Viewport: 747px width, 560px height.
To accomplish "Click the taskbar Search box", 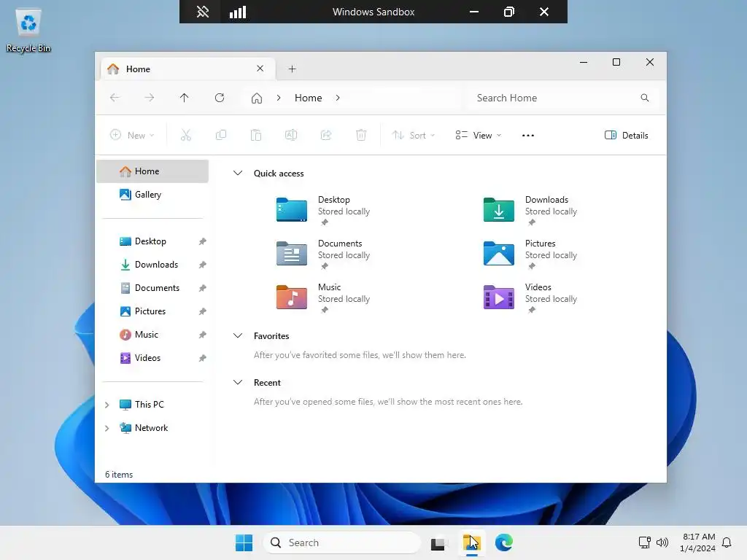I will coord(342,542).
